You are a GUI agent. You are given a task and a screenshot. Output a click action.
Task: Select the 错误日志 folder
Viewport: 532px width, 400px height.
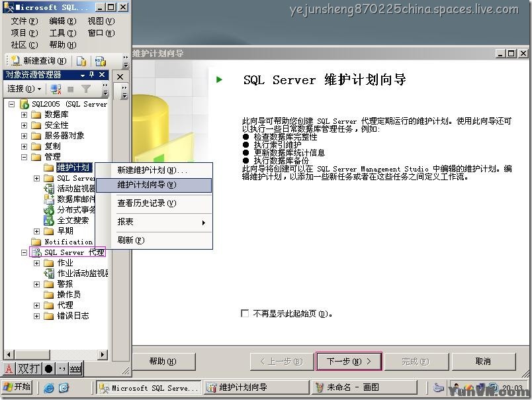pos(66,316)
